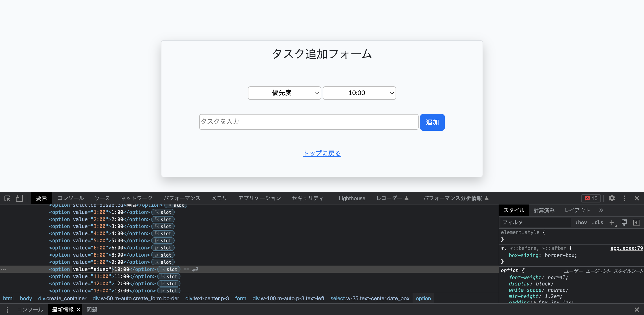Click the slot badge next to 1:00 option
644x315 pixels.
[163, 212]
